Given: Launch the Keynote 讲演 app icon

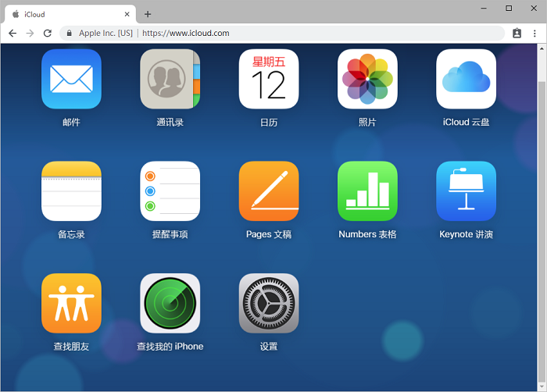Looking at the screenshot, I should pyautogui.click(x=466, y=191).
